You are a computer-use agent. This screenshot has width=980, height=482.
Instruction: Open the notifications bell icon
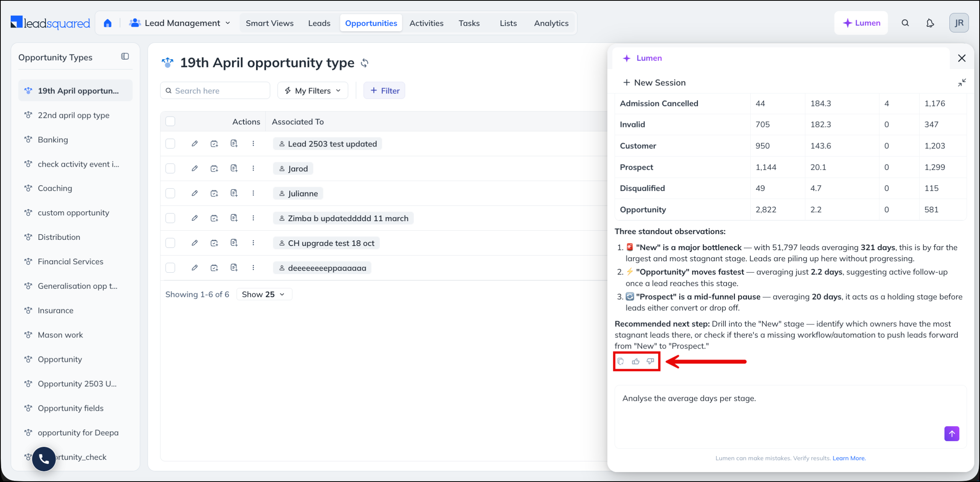point(930,23)
